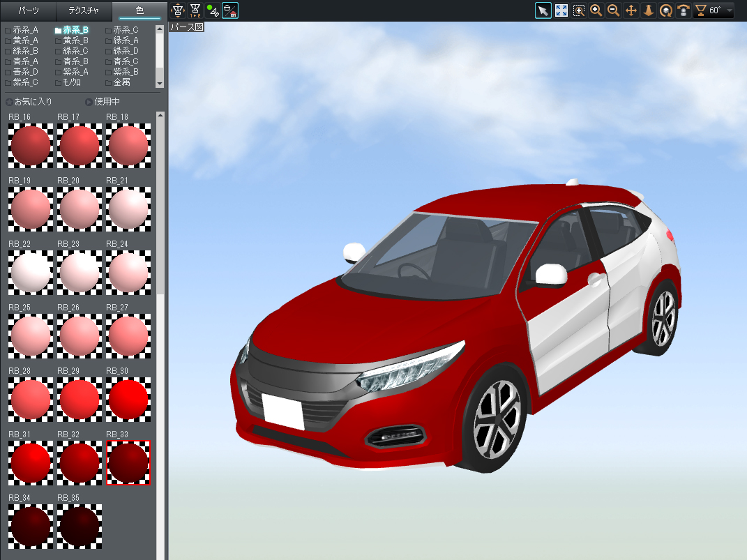This screenshot has width=747, height=560.
Task: Click the zoom out magnifier
Action: coord(614,10)
